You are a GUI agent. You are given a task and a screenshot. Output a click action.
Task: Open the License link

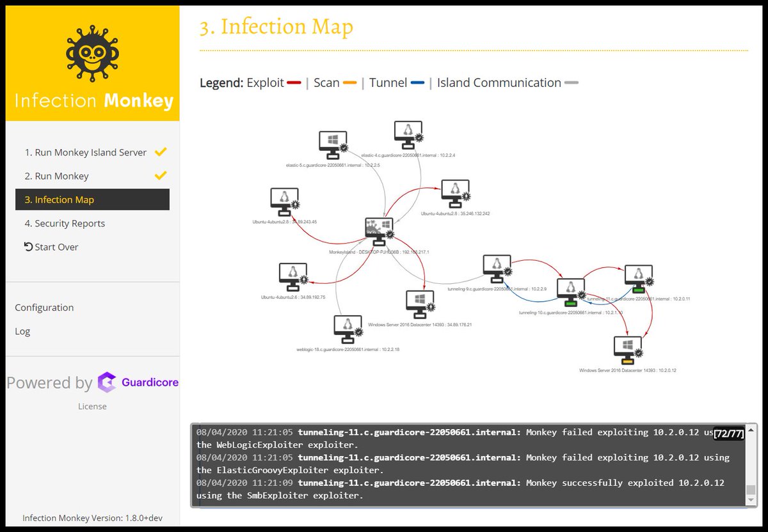tap(92, 406)
